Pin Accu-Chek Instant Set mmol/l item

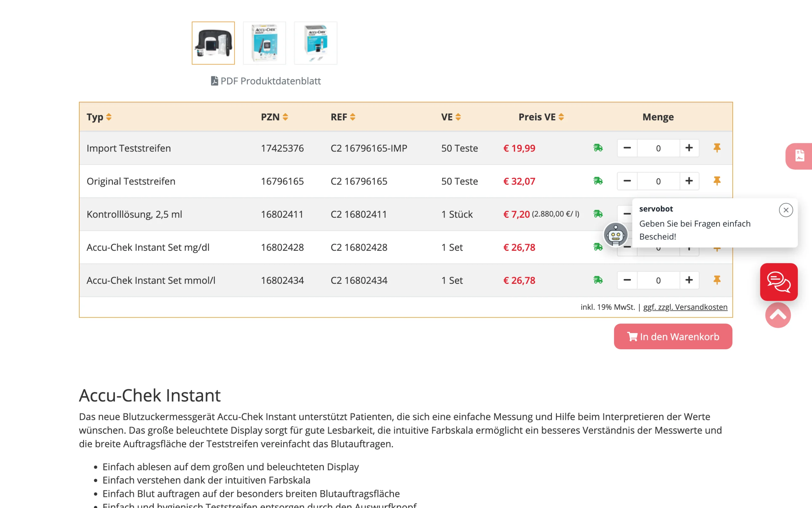717,280
